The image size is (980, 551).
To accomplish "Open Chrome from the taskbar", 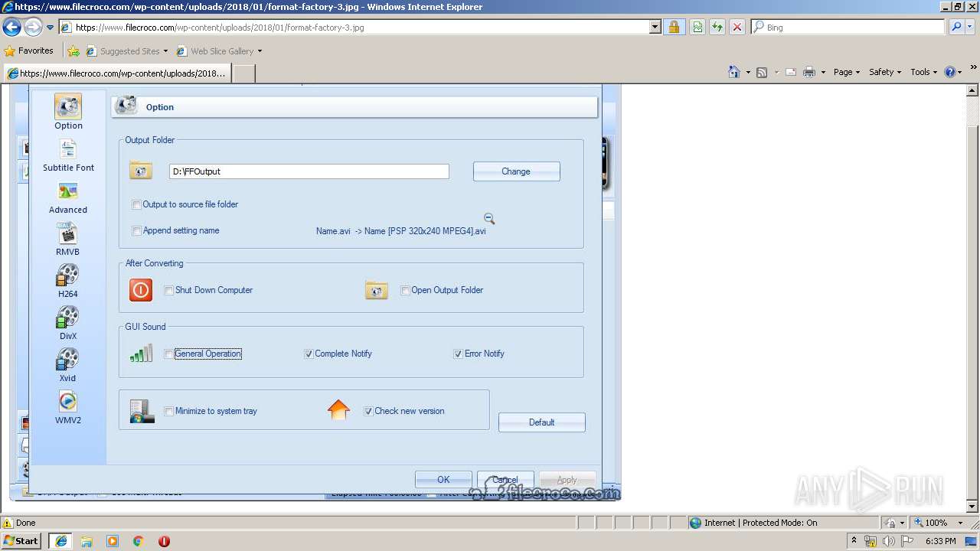I will click(x=139, y=541).
